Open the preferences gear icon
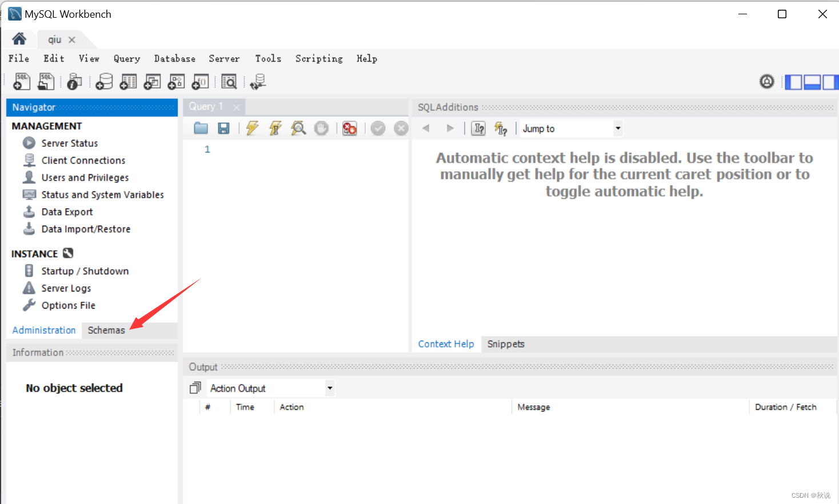 767,82
